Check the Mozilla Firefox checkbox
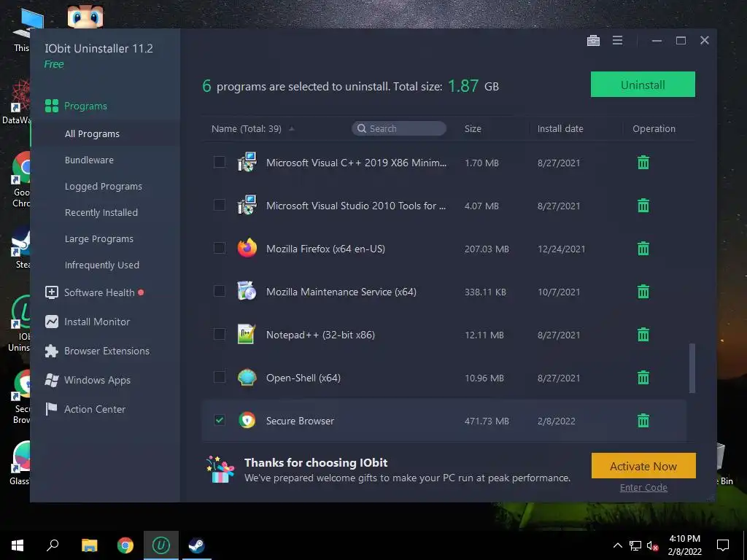This screenshot has width=747, height=560. 219,248
